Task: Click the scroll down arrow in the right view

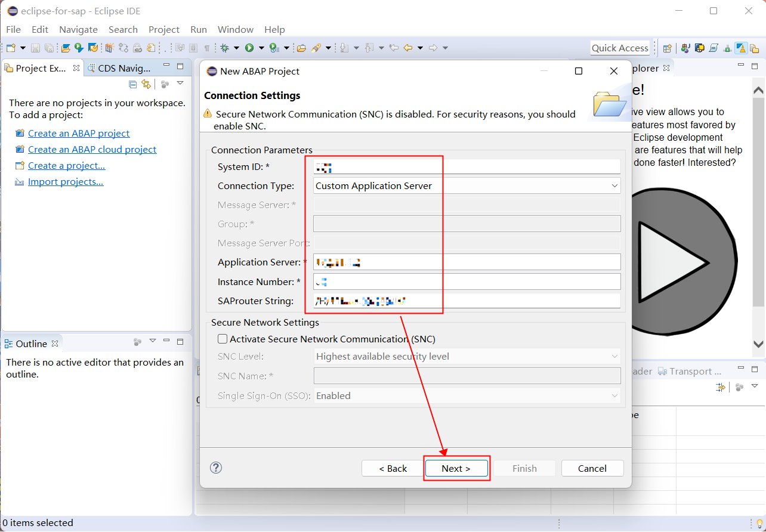Action: [x=758, y=344]
